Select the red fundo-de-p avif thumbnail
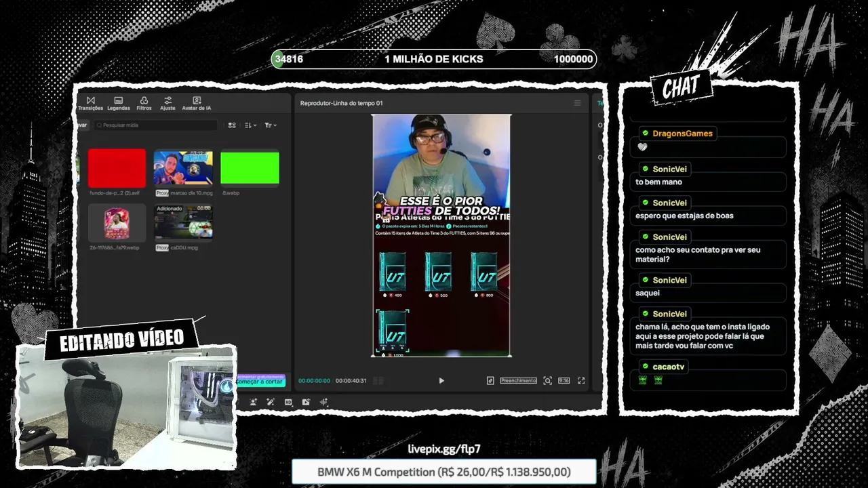 point(117,167)
